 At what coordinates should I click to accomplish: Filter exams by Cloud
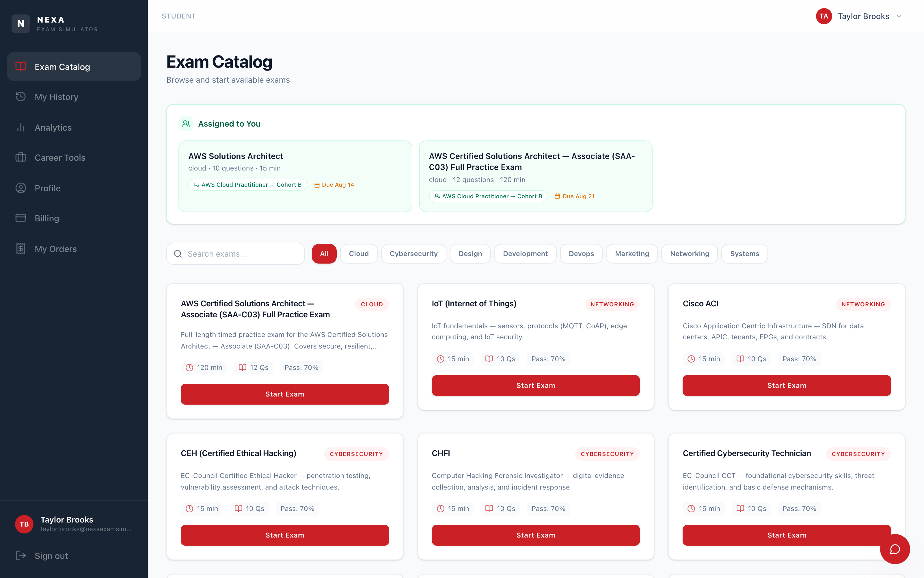click(359, 254)
